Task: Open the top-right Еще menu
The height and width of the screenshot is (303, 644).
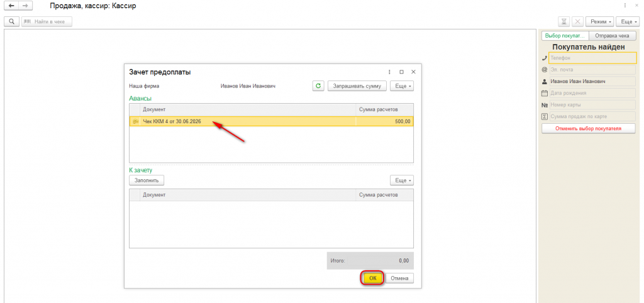Action: (628, 21)
